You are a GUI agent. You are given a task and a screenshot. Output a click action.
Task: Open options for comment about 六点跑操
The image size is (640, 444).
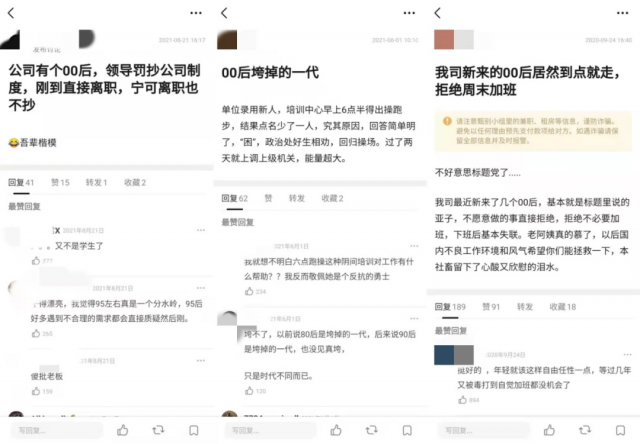414,246
